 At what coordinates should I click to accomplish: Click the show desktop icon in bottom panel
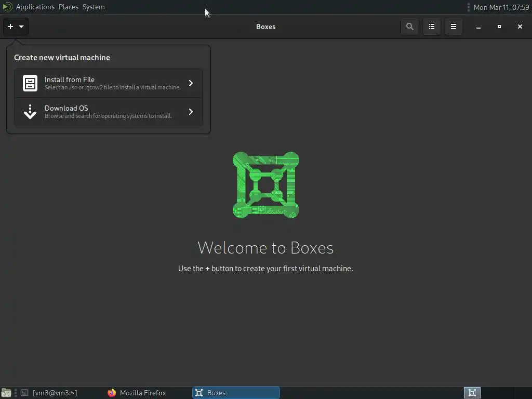[x=6, y=393]
